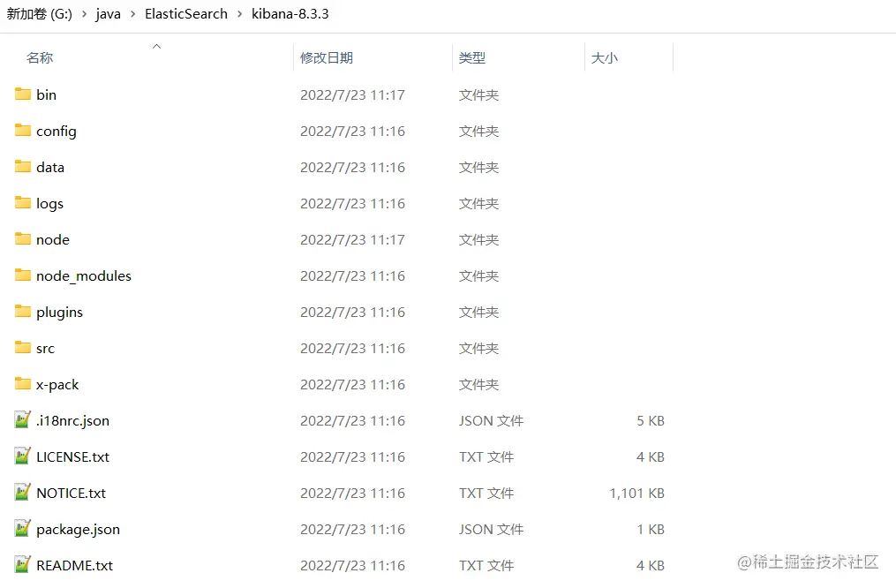Expand chevron after 新加卷 (G:) breadcrumb
Image resolution: width=896 pixels, height=588 pixels.
(x=84, y=14)
